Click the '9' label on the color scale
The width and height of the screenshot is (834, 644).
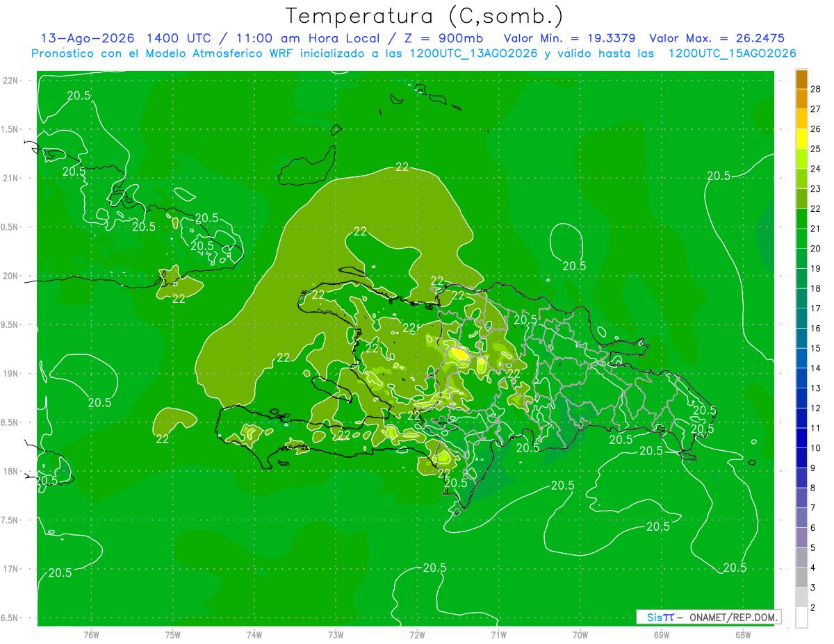point(813,468)
